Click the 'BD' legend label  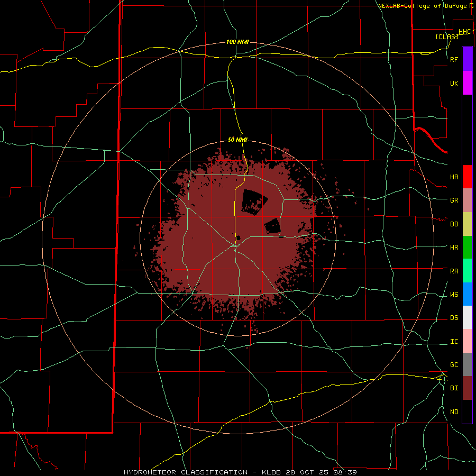pos(454,224)
